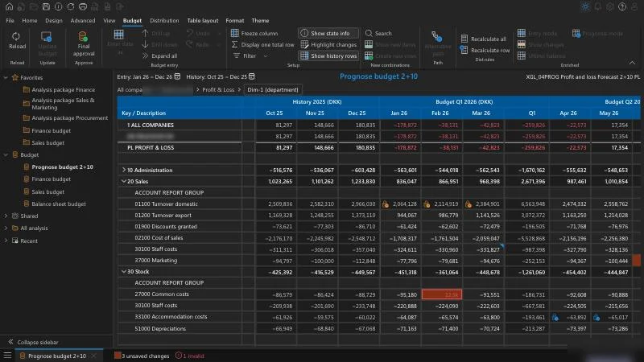
Task: Click the user profile icon
Action: (x=636, y=6)
